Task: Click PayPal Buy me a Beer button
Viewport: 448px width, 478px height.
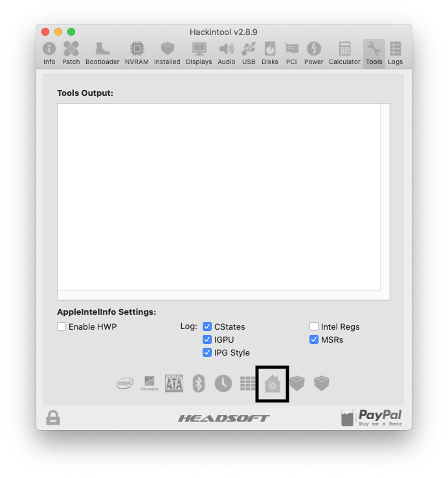Action: (372, 418)
